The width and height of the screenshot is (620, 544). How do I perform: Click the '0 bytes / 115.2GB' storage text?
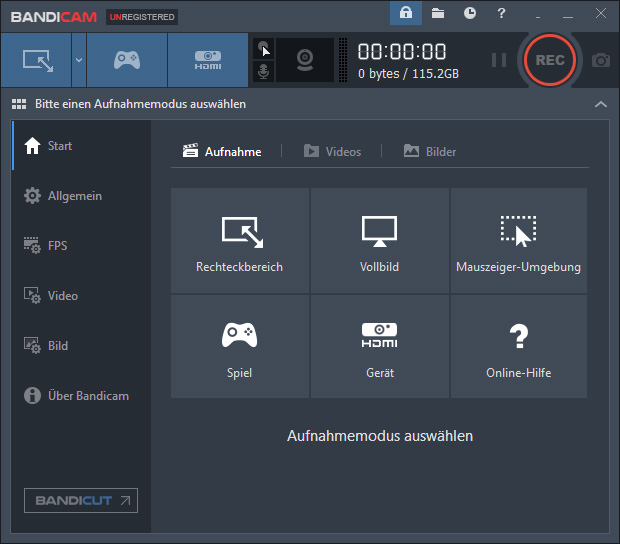[408, 74]
